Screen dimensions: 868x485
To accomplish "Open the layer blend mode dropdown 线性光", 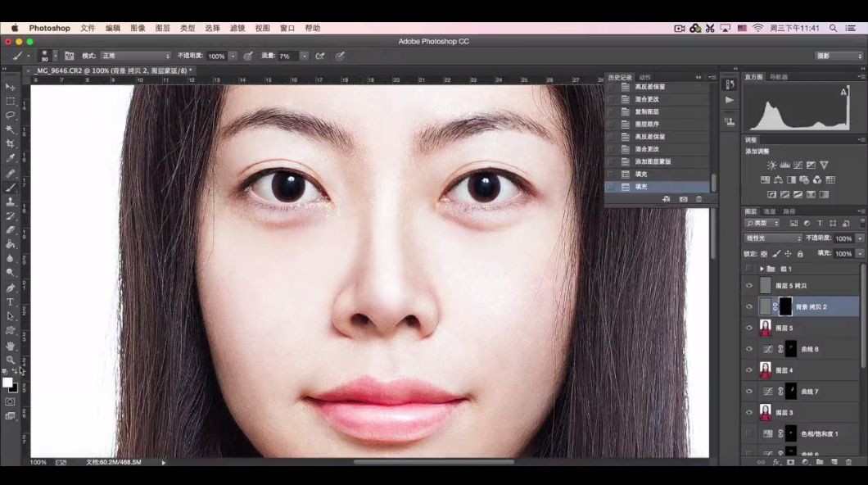I will click(x=772, y=238).
